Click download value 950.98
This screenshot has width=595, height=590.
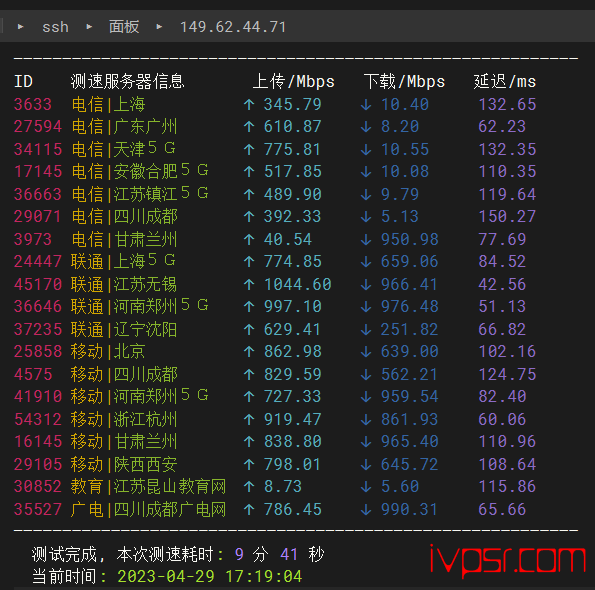click(410, 239)
